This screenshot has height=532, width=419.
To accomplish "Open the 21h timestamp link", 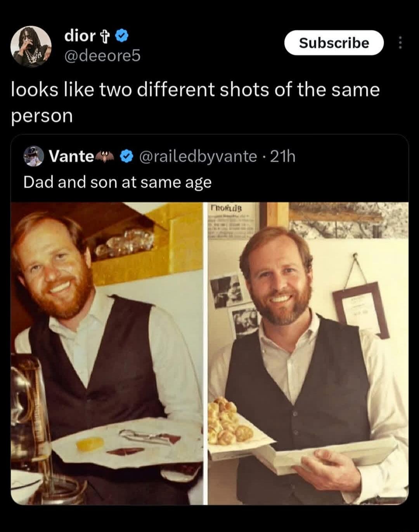I will click(x=282, y=156).
